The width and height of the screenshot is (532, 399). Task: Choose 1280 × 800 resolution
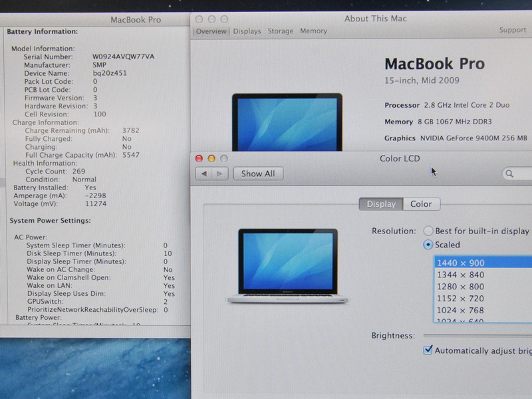[483, 287]
